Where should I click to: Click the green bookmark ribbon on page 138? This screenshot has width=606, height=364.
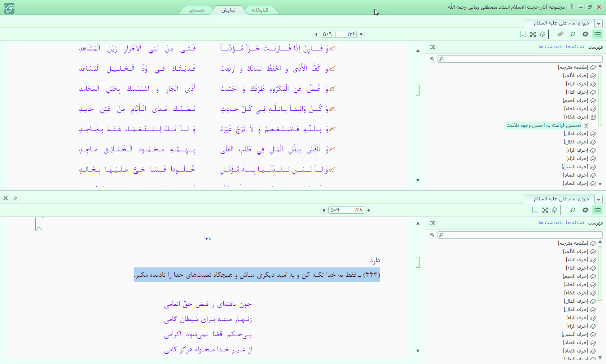click(39, 223)
